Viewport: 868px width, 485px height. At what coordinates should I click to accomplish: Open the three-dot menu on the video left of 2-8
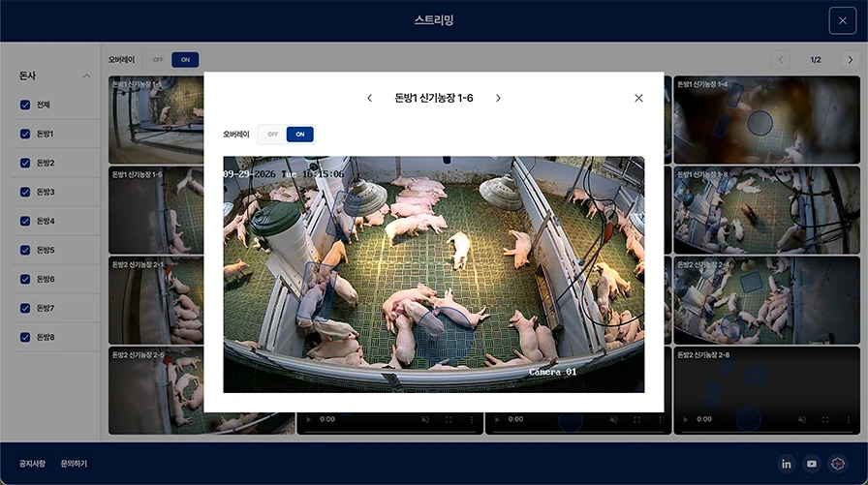(660, 420)
